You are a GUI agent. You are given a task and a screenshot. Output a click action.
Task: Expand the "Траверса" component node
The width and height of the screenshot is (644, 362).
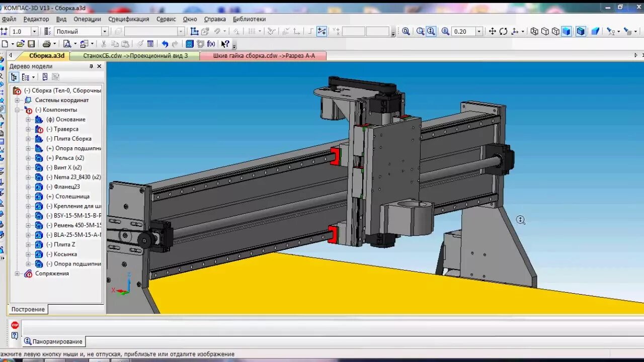(28, 129)
